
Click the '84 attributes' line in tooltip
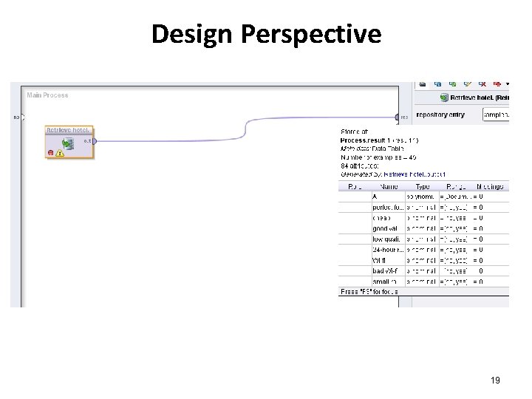click(x=359, y=166)
